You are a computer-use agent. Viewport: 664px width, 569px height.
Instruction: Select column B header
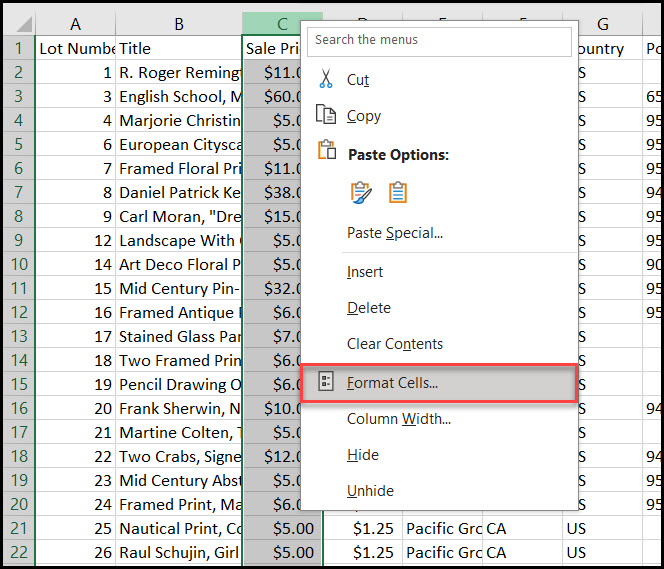coord(178,24)
